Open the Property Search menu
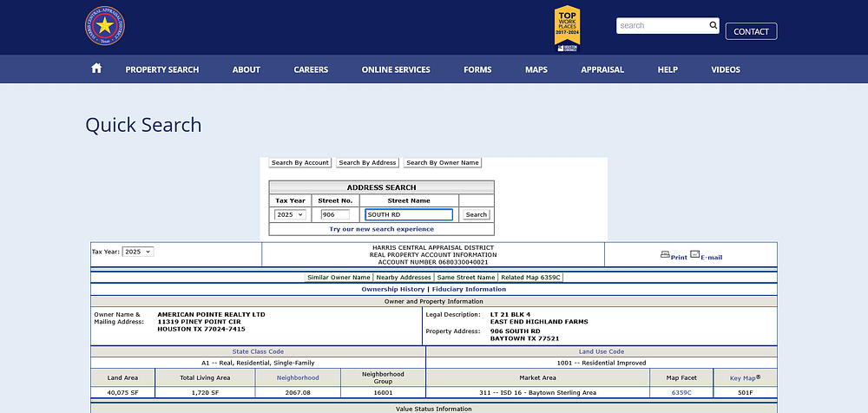The width and height of the screenshot is (868, 413). pyautogui.click(x=162, y=69)
